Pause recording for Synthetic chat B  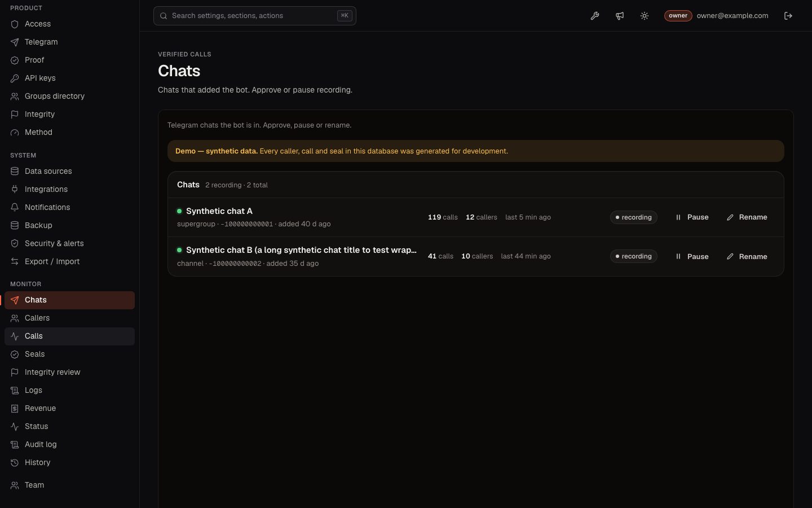click(x=691, y=256)
